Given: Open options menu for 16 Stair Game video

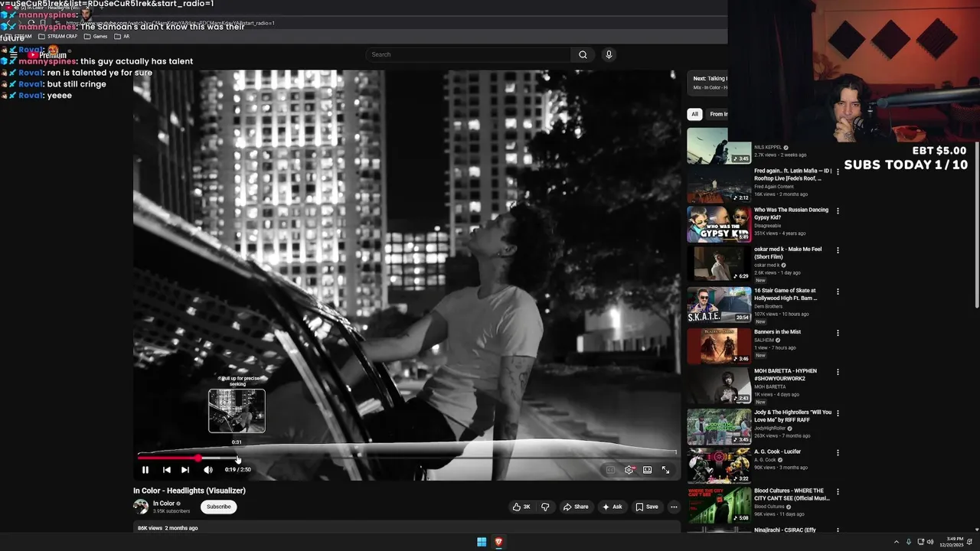Looking at the screenshot, I should point(838,292).
